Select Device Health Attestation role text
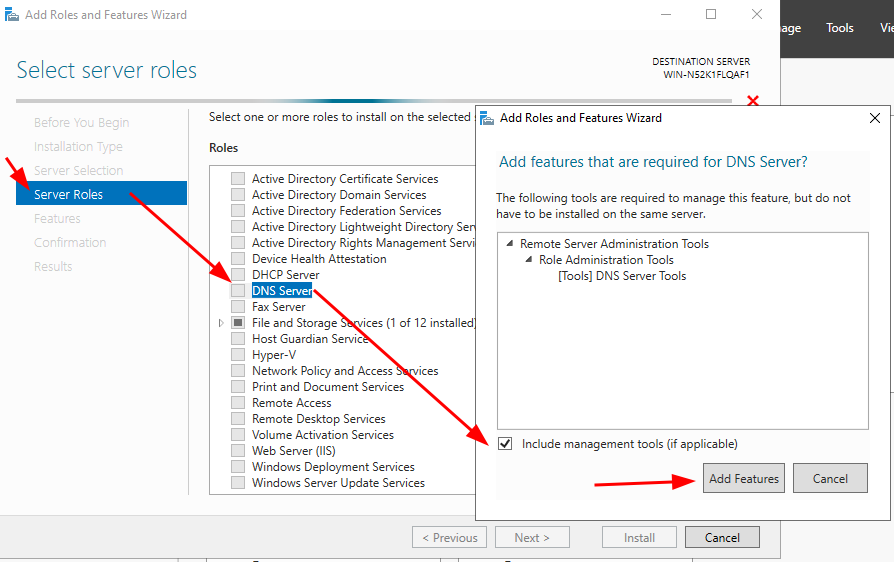 (319, 259)
